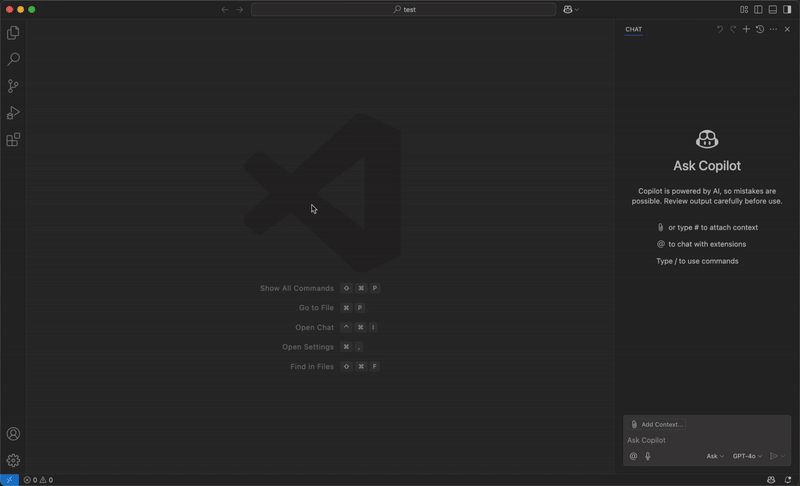This screenshot has width=800, height=486.
Task: Open the Search view icon
Action: coord(13,59)
